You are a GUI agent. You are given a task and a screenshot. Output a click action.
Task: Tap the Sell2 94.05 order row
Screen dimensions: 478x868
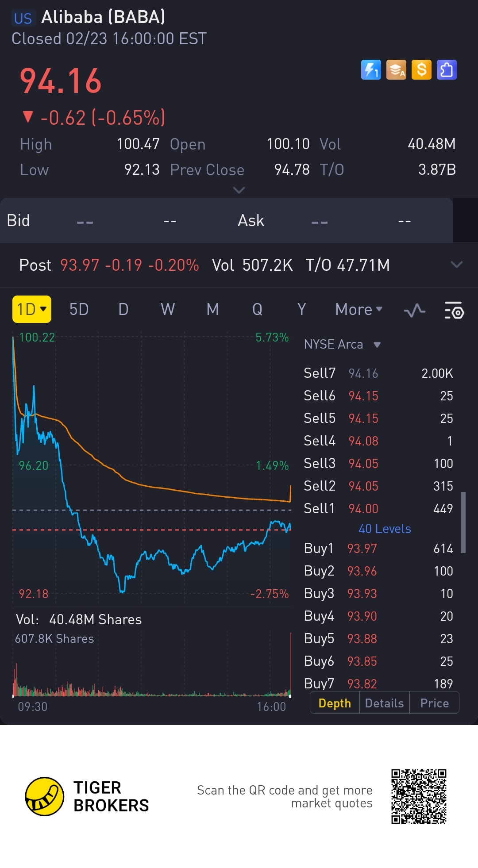point(378,486)
